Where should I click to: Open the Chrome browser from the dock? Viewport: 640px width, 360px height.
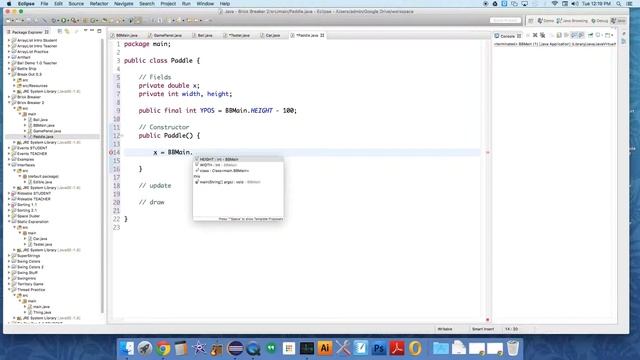pyautogui.click(x=163, y=348)
